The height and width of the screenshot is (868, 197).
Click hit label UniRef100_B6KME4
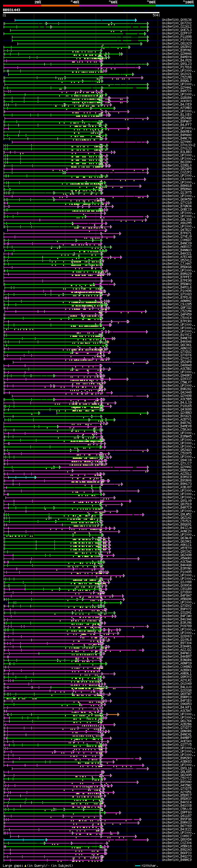point(176,131)
